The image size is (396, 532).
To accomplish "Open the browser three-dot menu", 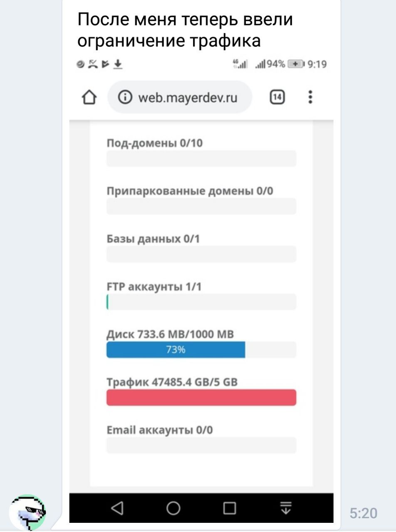I will click(310, 97).
